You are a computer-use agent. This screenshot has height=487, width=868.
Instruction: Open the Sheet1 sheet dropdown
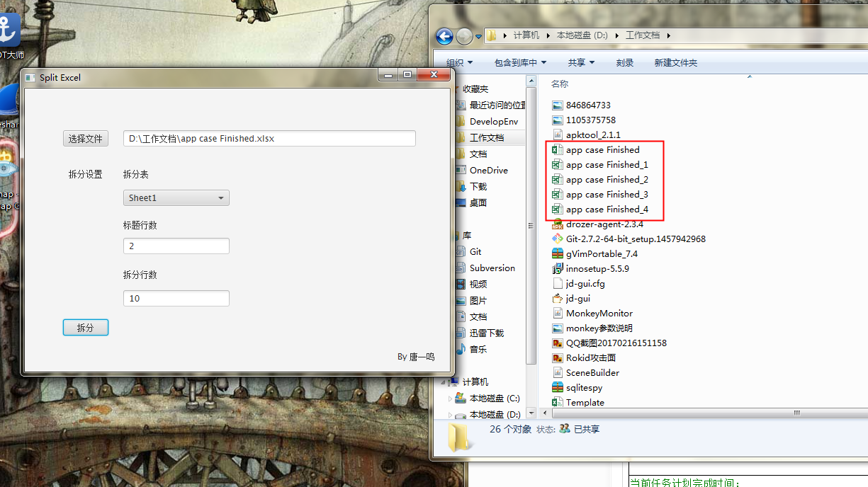tap(176, 198)
